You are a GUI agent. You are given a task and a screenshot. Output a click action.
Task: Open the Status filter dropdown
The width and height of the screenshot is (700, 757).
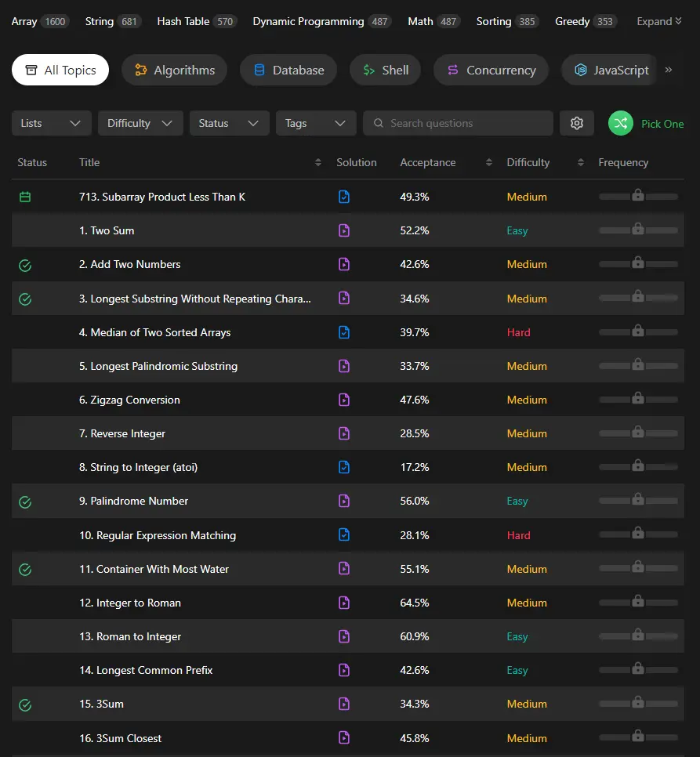230,123
